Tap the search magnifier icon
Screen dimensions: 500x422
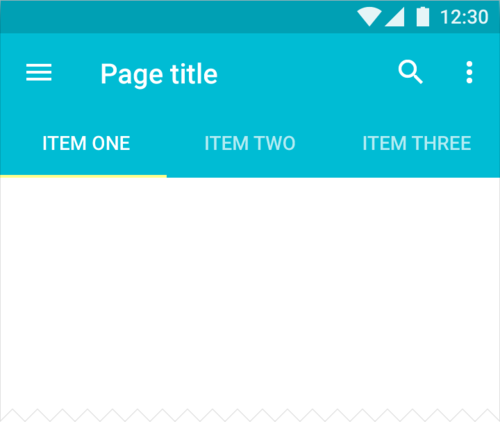tap(411, 72)
